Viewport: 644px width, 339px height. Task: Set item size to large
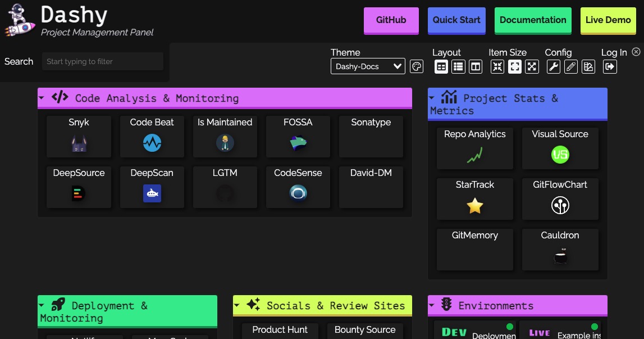[x=532, y=66]
